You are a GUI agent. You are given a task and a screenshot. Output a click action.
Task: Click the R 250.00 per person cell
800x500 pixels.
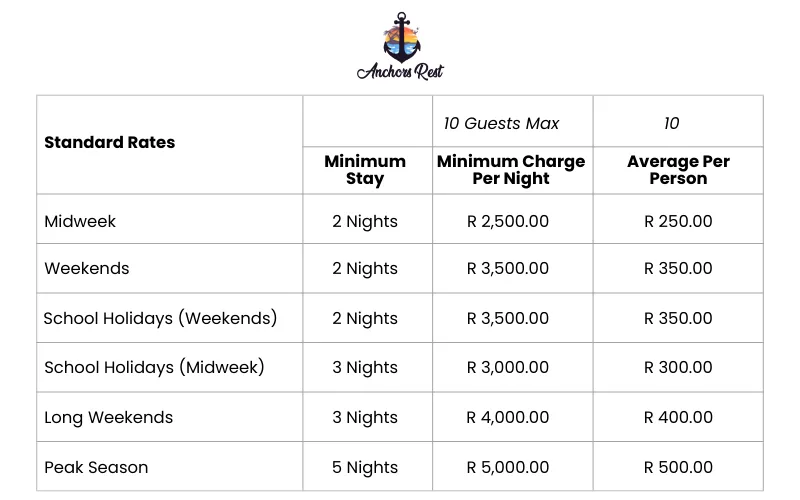[x=678, y=221]
